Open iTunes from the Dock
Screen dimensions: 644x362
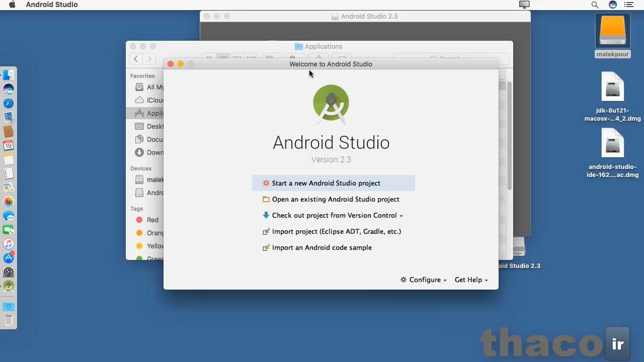(9, 244)
